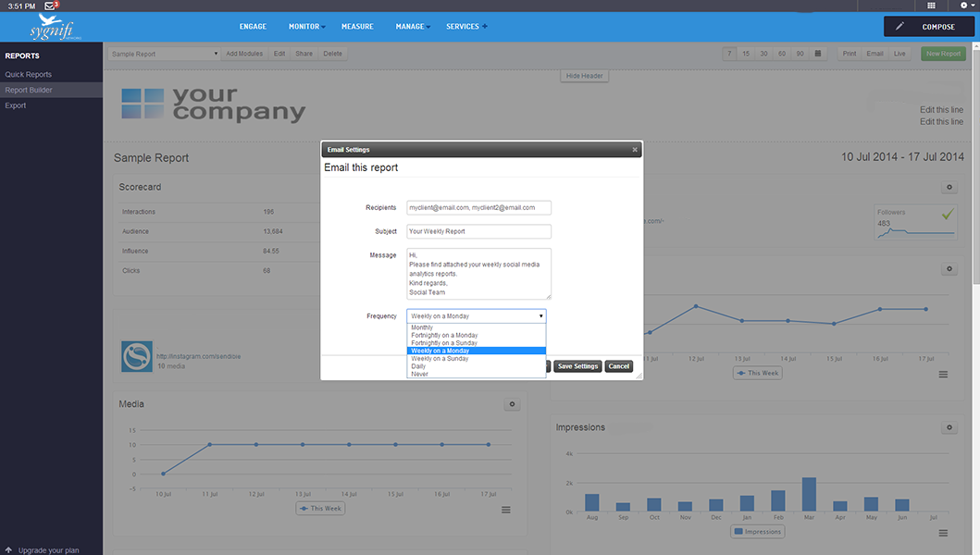Open the mail notifications icon

[51, 6]
